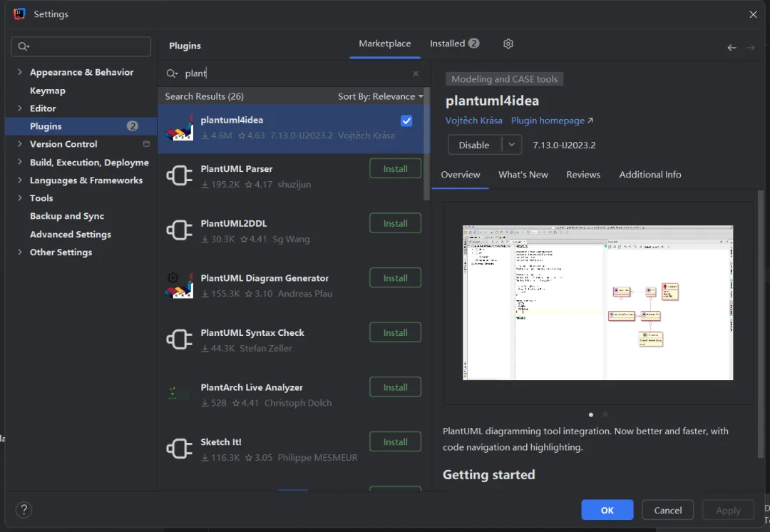Expand Languages & Frameworks node
This screenshot has width=770, height=532.
tap(20, 180)
